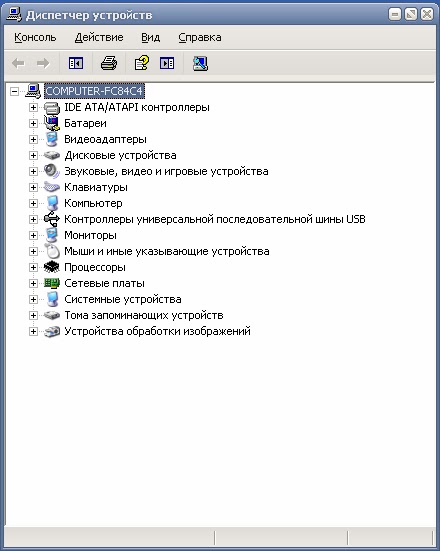
Task: Open the Справка menu
Action: click(x=200, y=37)
